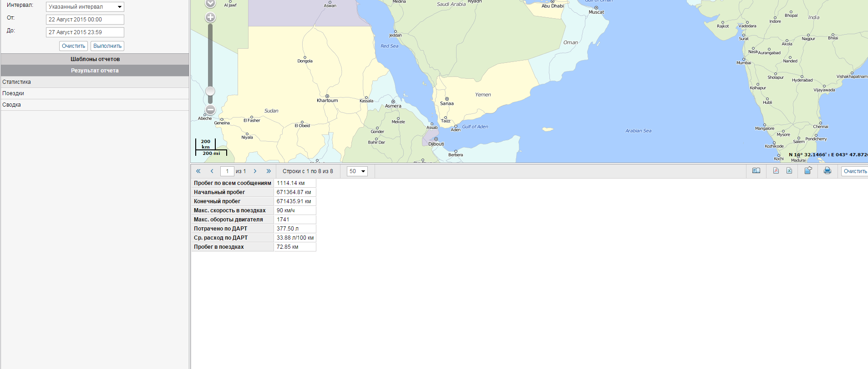Go to next report page

pyautogui.click(x=255, y=171)
